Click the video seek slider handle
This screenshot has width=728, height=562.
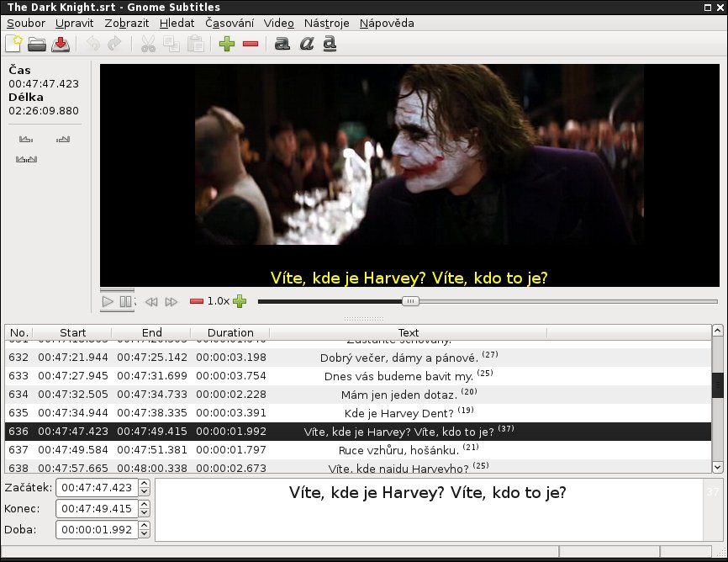pyautogui.click(x=410, y=301)
